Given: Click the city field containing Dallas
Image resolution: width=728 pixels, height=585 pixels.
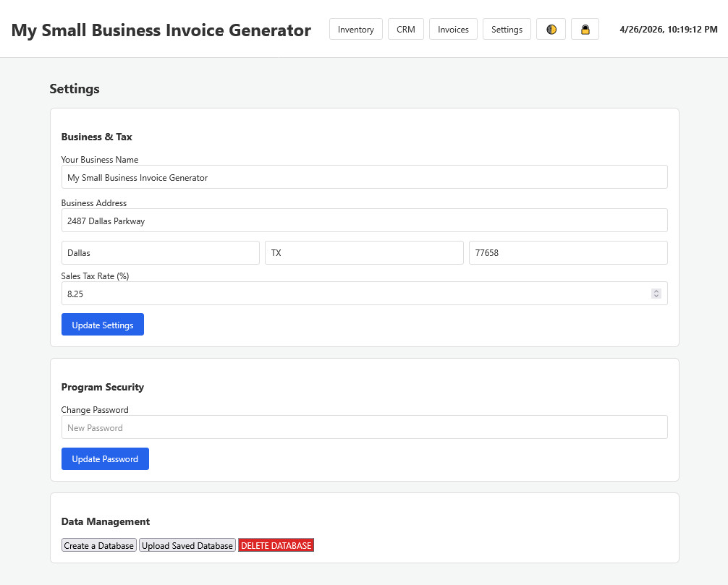Looking at the screenshot, I should coord(160,253).
